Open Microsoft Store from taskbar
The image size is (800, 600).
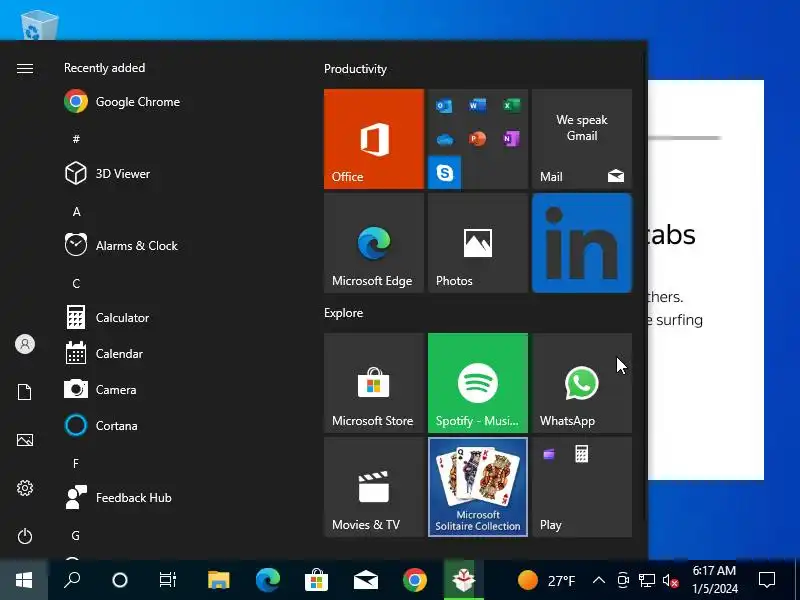point(316,580)
